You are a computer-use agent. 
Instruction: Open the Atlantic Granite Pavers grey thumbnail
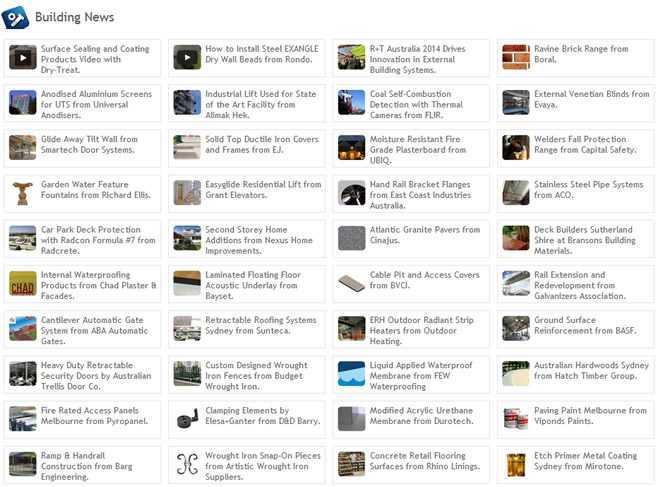click(351, 238)
